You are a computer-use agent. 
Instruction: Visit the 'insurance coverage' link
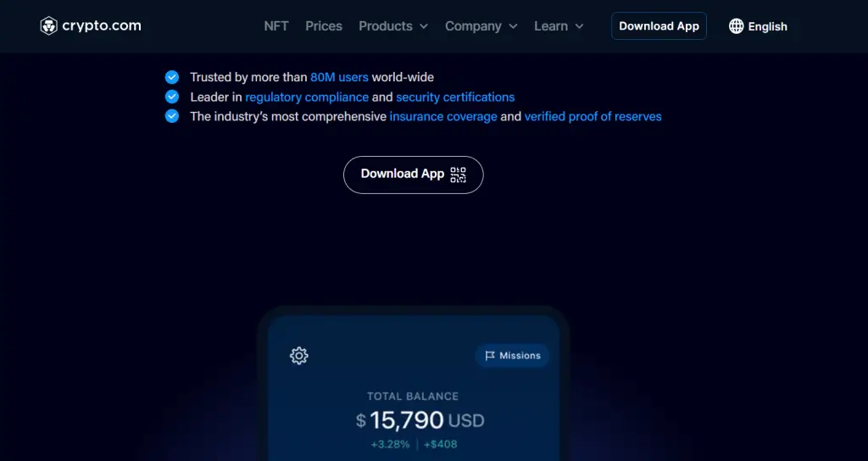tap(443, 116)
